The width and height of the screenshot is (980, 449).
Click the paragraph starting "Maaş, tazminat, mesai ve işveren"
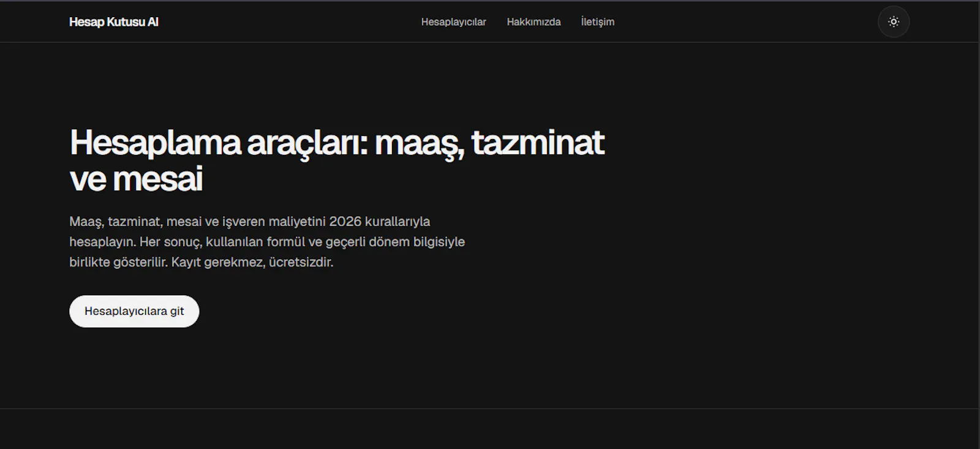(267, 242)
